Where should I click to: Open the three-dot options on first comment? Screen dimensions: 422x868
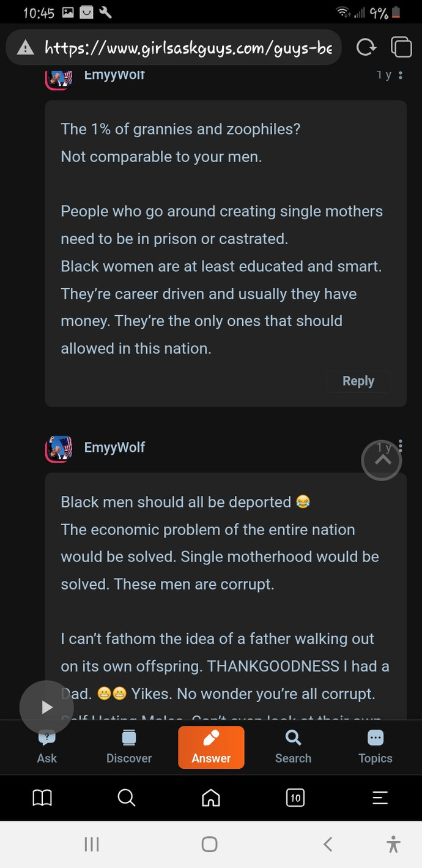tap(401, 75)
